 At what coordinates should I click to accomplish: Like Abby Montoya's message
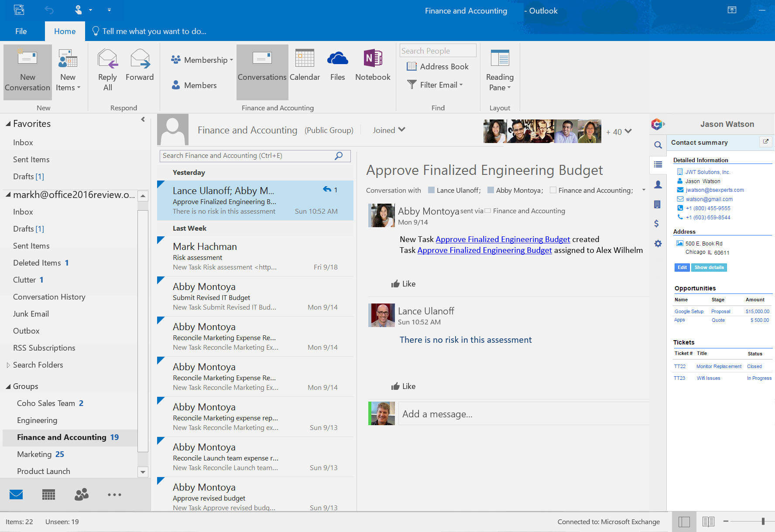point(403,284)
